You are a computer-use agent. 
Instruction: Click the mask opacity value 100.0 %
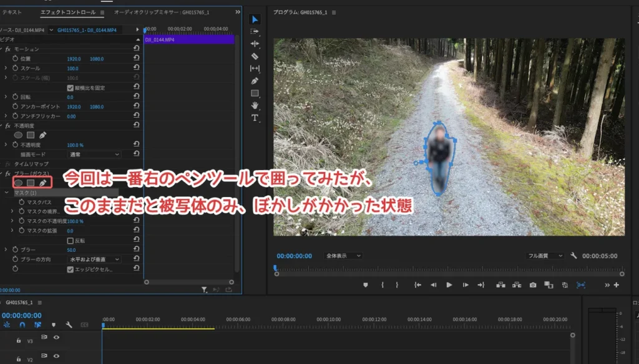(x=75, y=221)
